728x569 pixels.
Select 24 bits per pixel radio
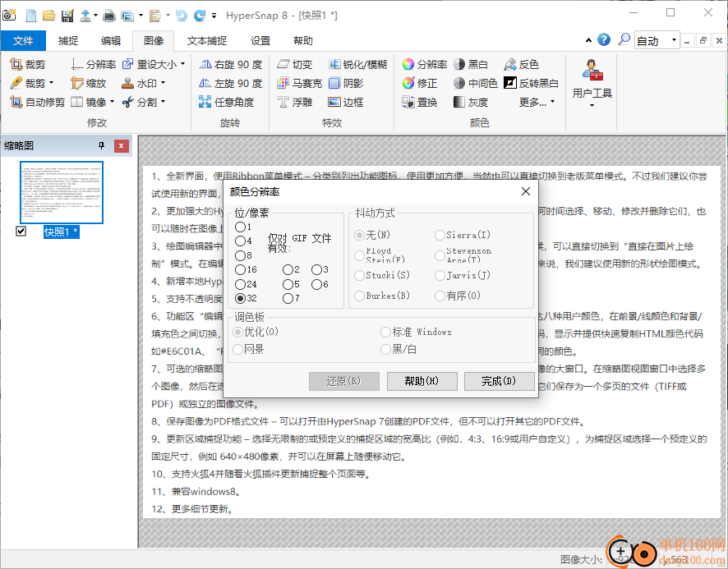coord(241,284)
